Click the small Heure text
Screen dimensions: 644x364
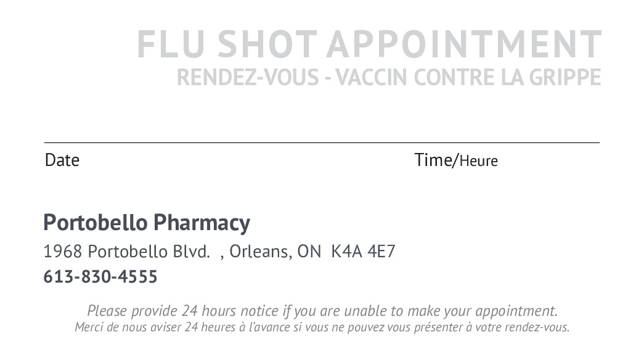pos(479,162)
